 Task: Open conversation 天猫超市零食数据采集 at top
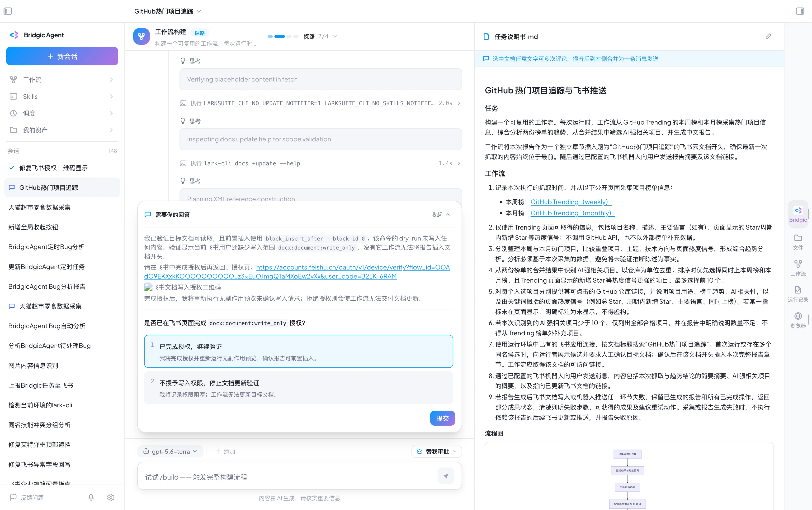click(62, 207)
